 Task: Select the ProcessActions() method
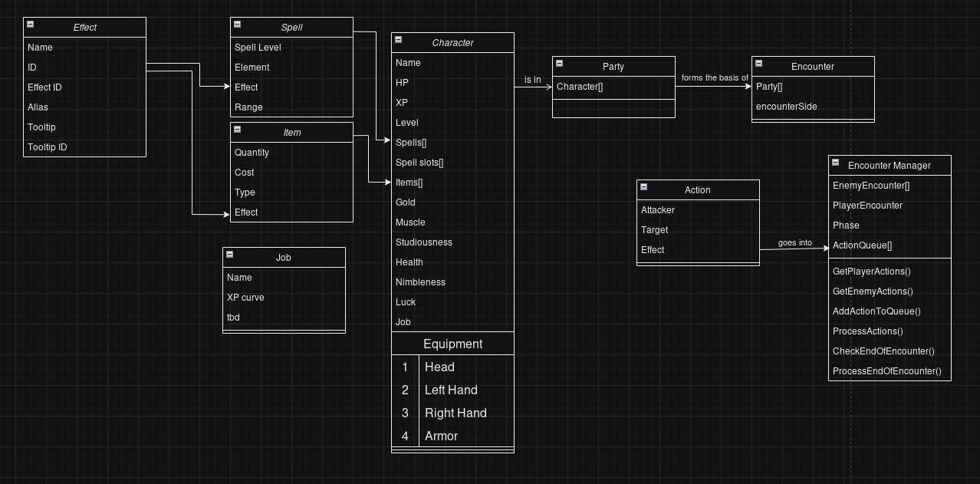coord(867,331)
